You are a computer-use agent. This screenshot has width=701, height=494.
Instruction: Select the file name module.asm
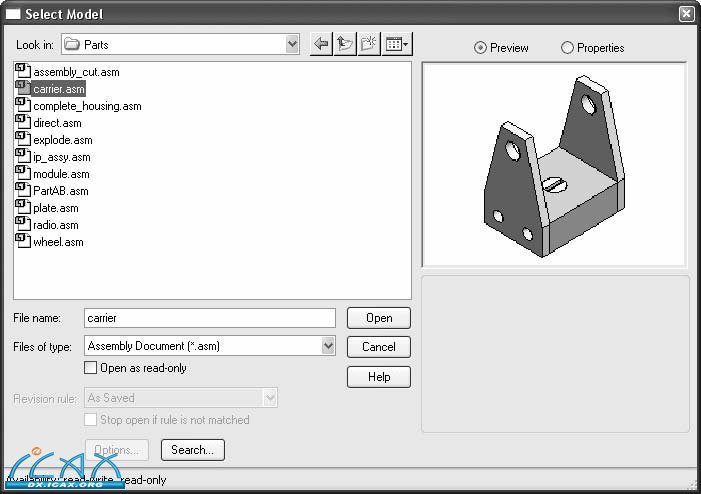pyautogui.click(x=61, y=174)
